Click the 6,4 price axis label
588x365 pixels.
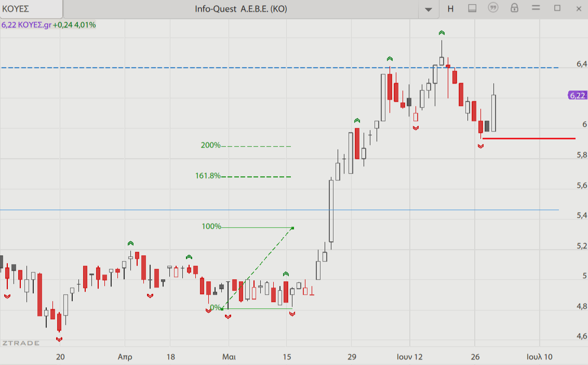(x=582, y=64)
